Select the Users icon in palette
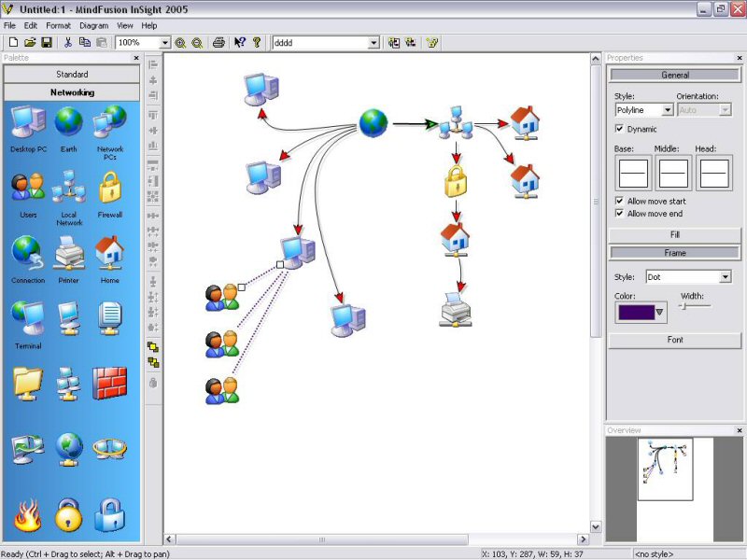Viewport: 747px width, 560px height. (x=28, y=188)
